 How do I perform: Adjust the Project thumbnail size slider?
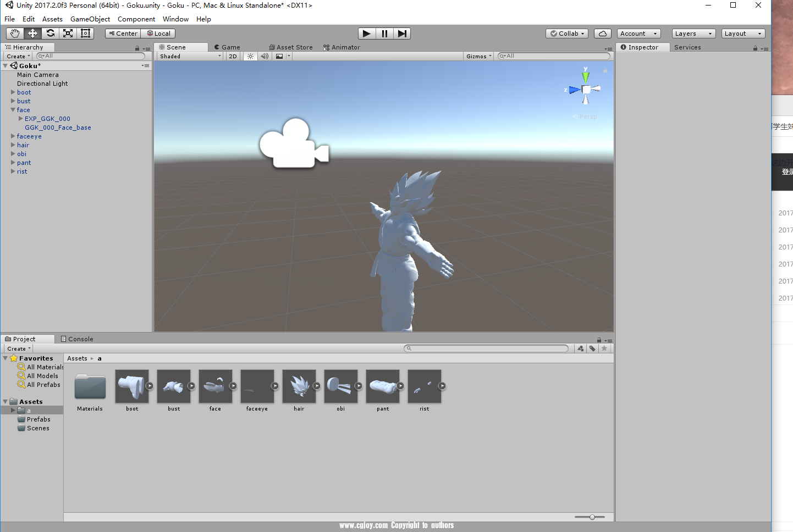coord(592,517)
